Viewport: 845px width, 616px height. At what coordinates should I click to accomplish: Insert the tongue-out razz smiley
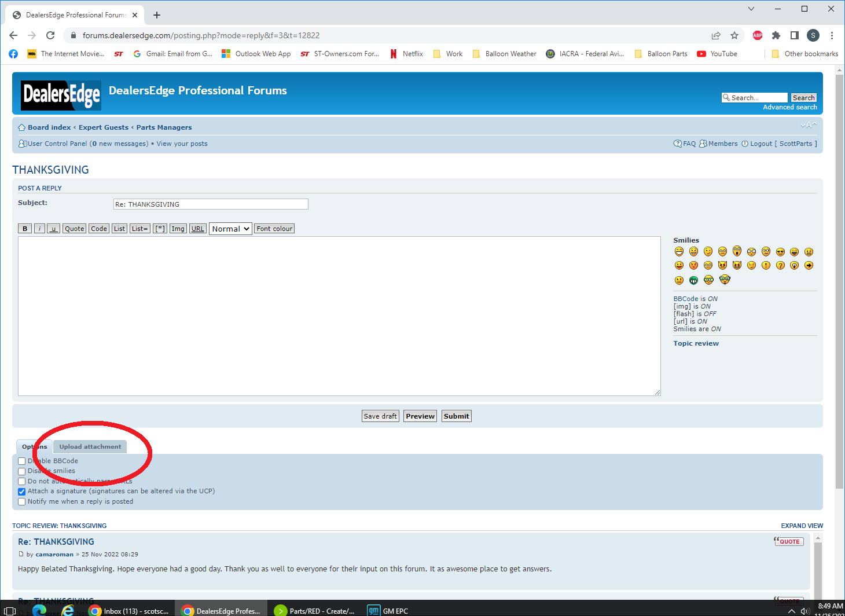pyautogui.click(x=679, y=265)
